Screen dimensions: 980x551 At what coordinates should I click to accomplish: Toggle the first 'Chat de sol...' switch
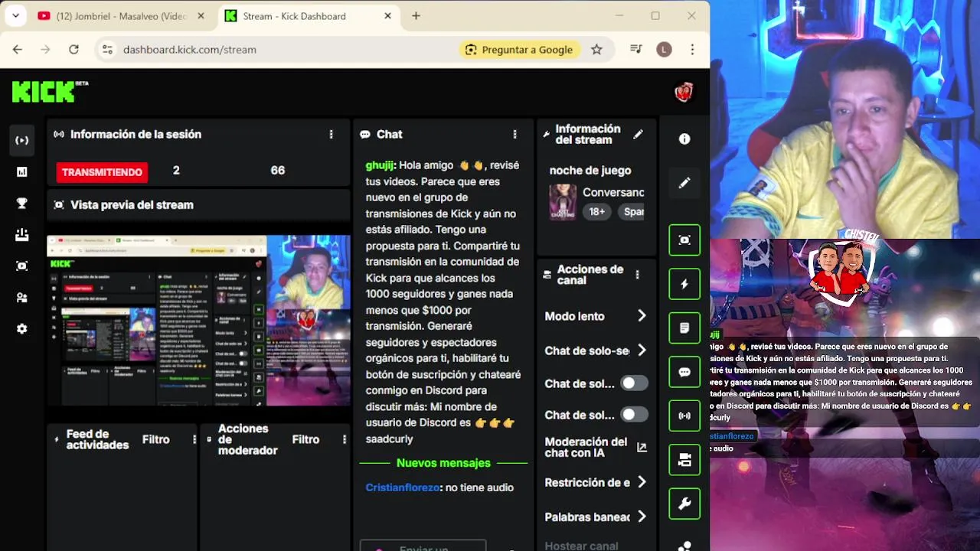coord(634,383)
